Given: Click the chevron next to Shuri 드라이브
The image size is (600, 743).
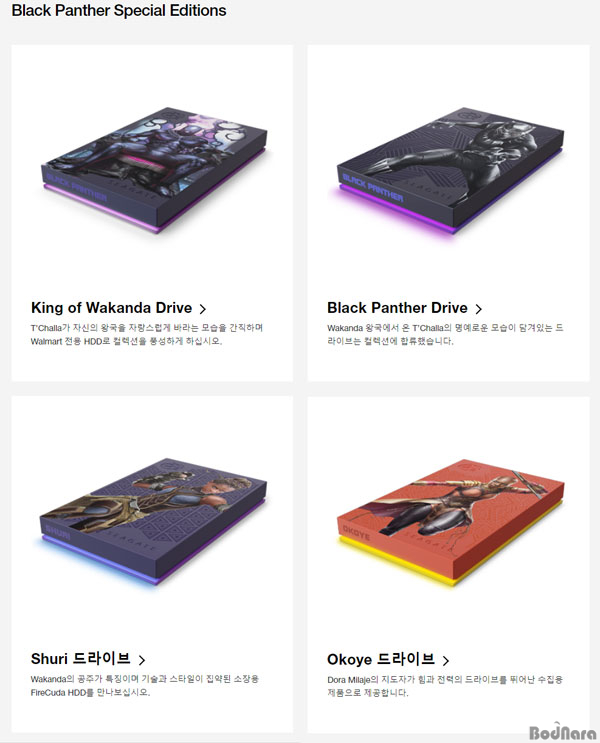Looking at the screenshot, I should [142, 660].
